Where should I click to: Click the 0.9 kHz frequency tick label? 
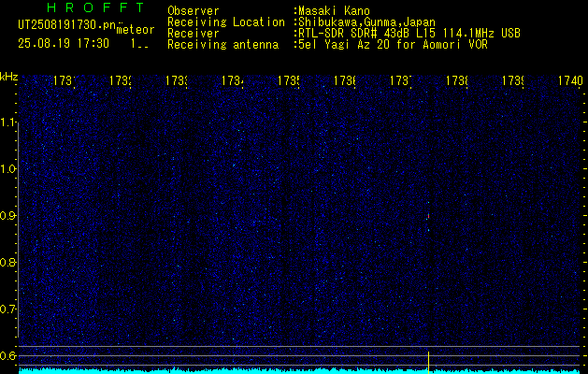pos(9,216)
